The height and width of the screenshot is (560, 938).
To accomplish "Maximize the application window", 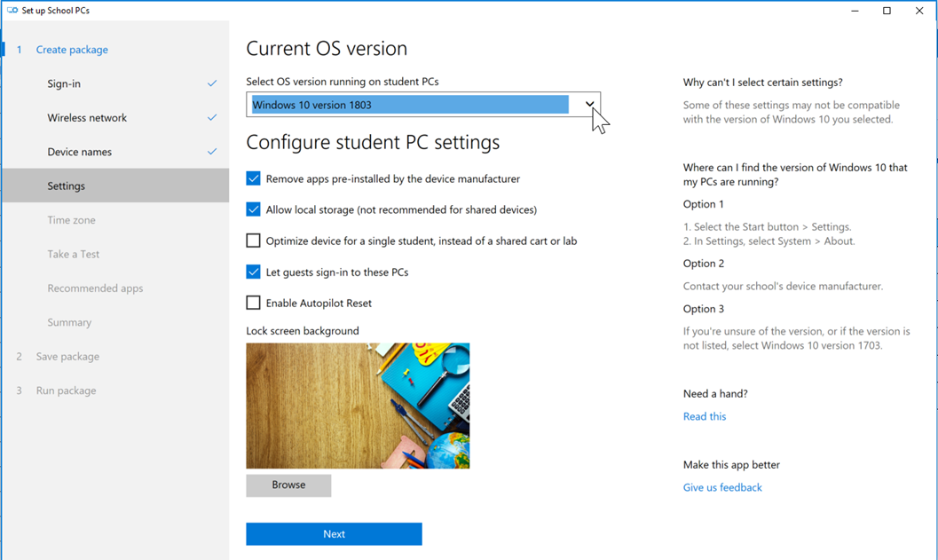I will pyautogui.click(x=887, y=11).
